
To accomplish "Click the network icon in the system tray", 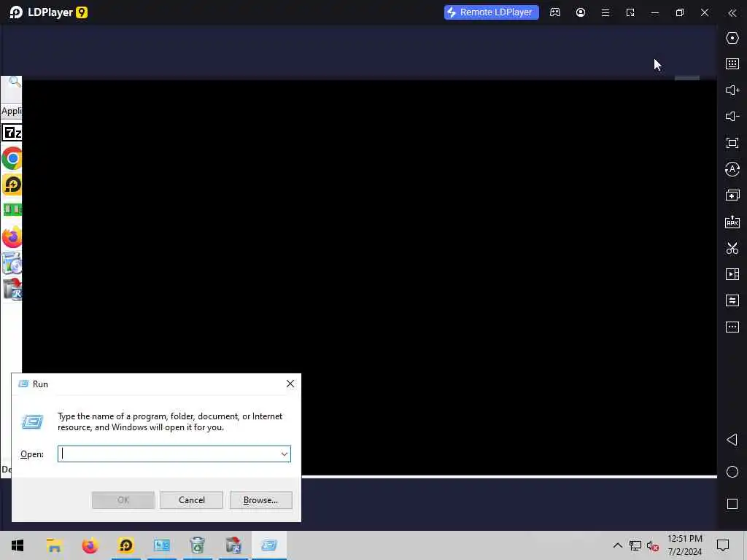I will 635,545.
